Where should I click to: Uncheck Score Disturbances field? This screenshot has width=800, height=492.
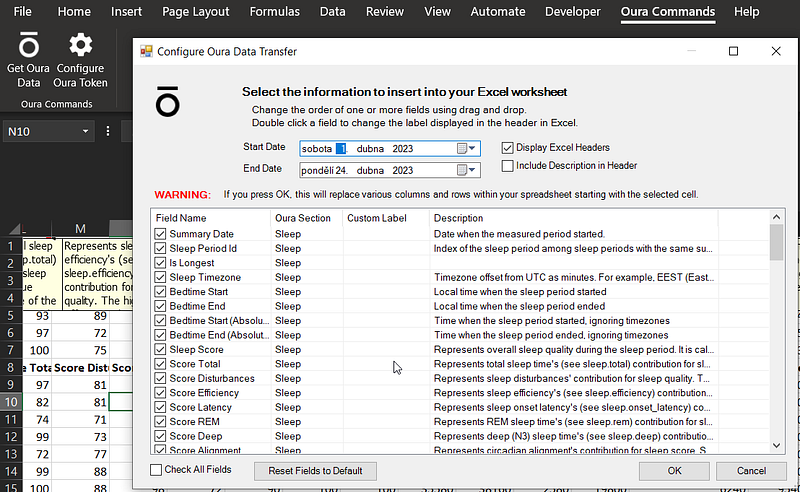[x=160, y=378]
